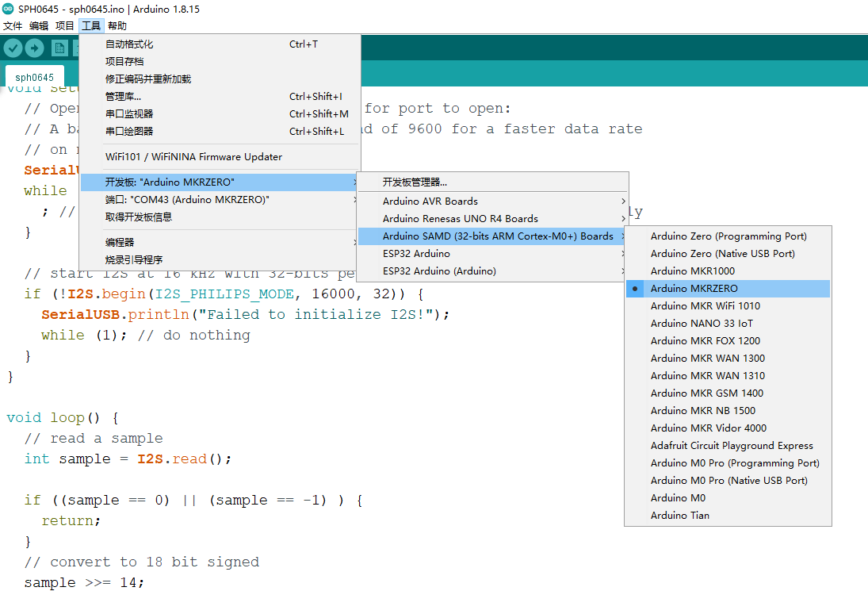
Task: Open the 开发板: "Arduino MKRZERO" submenu
Action: point(220,182)
